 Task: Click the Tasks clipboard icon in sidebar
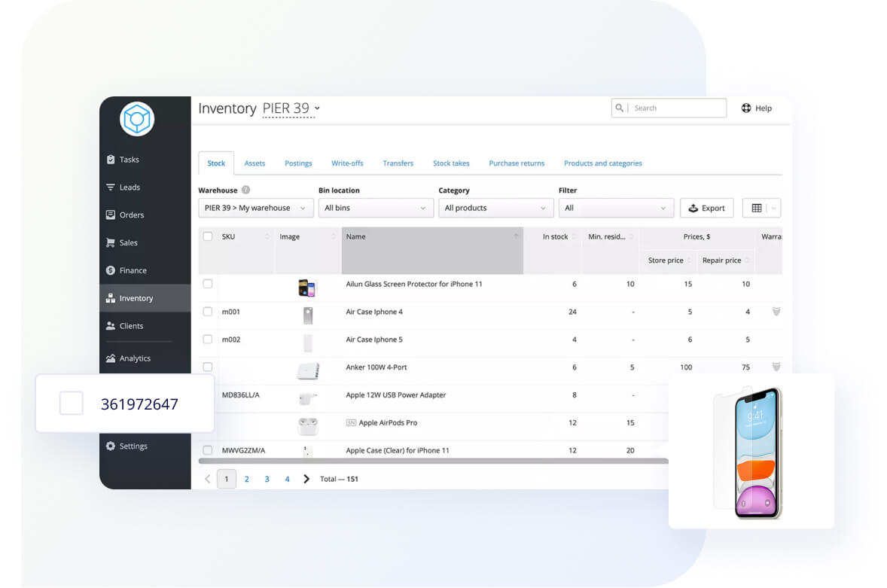tap(111, 160)
